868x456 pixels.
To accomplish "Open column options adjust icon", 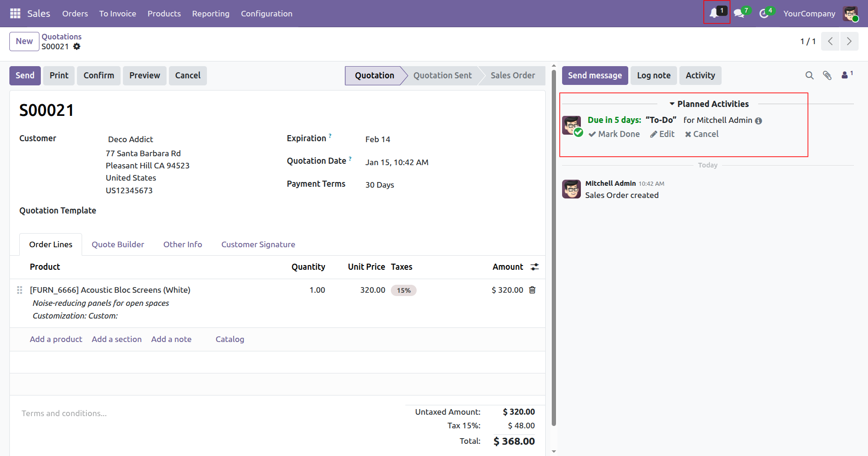I will pyautogui.click(x=534, y=267).
